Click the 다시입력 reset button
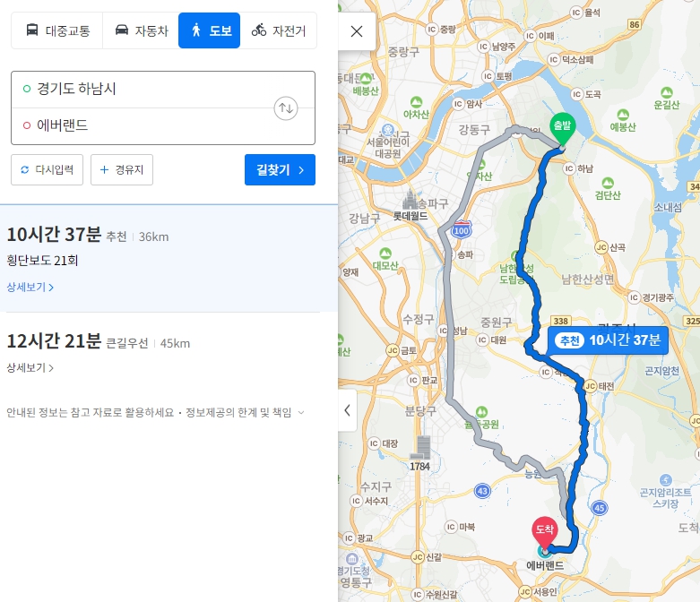The height and width of the screenshot is (602, 700). pos(47,169)
